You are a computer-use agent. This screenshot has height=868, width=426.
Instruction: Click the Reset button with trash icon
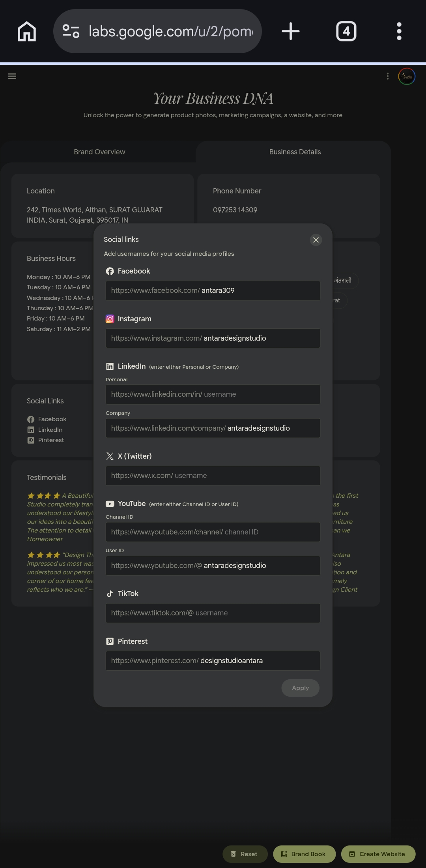tap(245, 854)
